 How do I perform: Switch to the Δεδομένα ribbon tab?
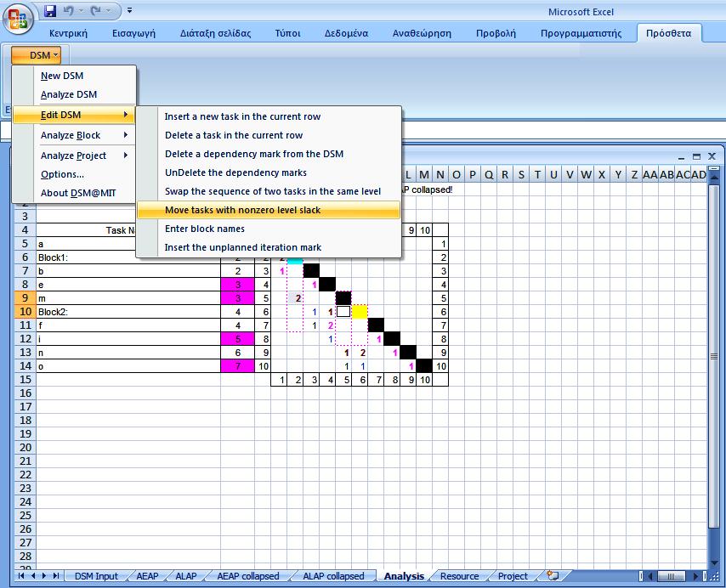click(346, 33)
